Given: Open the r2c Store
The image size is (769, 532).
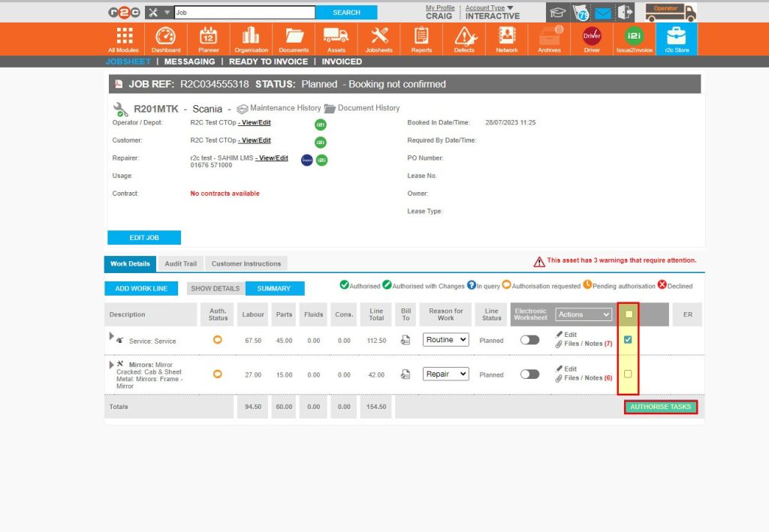Looking at the screenshot, I should point(675,39).
